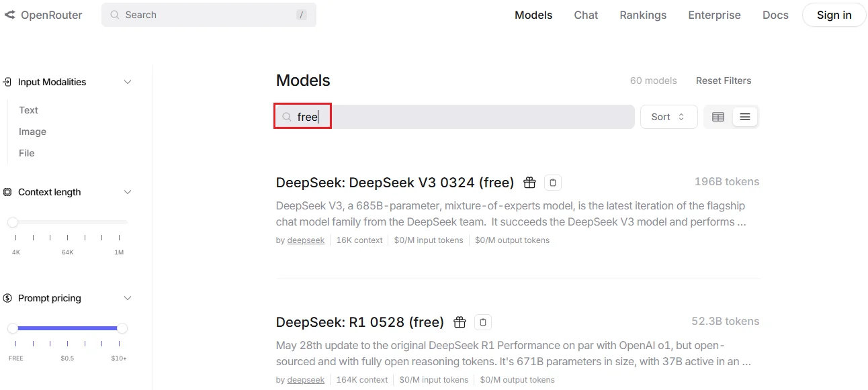
Task: Open DeepSeek V3 0324 (free) model
Action: (395, 183)
